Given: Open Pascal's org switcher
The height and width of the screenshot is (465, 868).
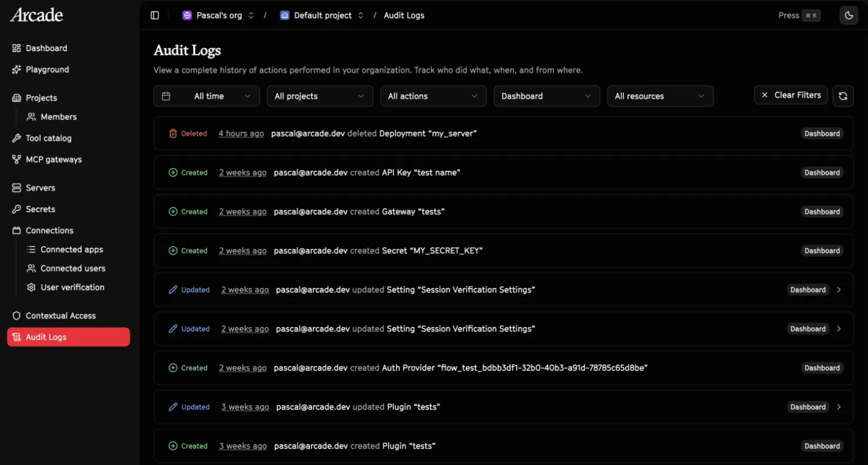Looking at the screenshot, I should (219, 15).
